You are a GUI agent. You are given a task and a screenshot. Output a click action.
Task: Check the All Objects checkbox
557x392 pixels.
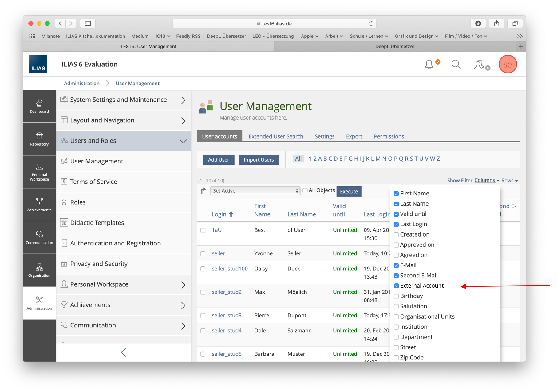pyautogui.click(x=305, y=190)
